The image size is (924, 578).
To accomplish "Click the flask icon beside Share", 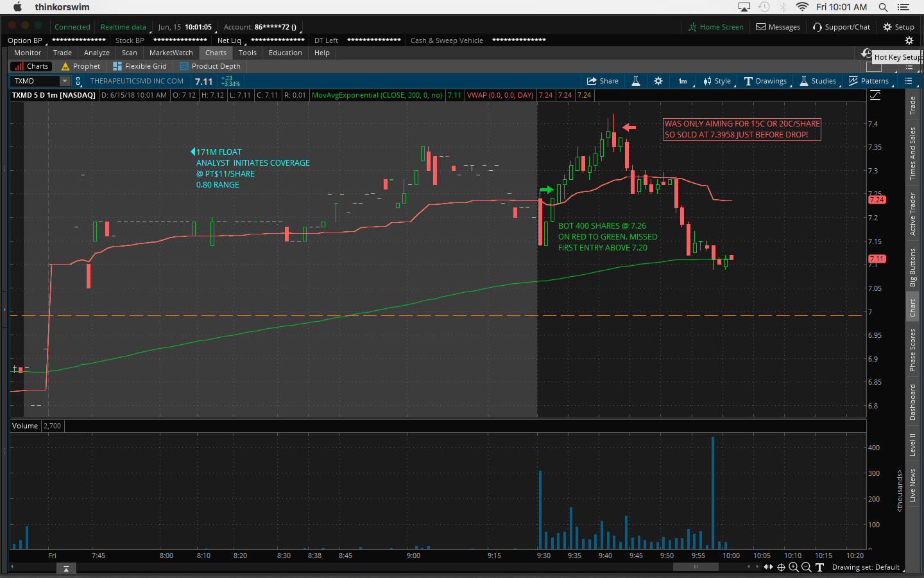I will pos(636,81).
